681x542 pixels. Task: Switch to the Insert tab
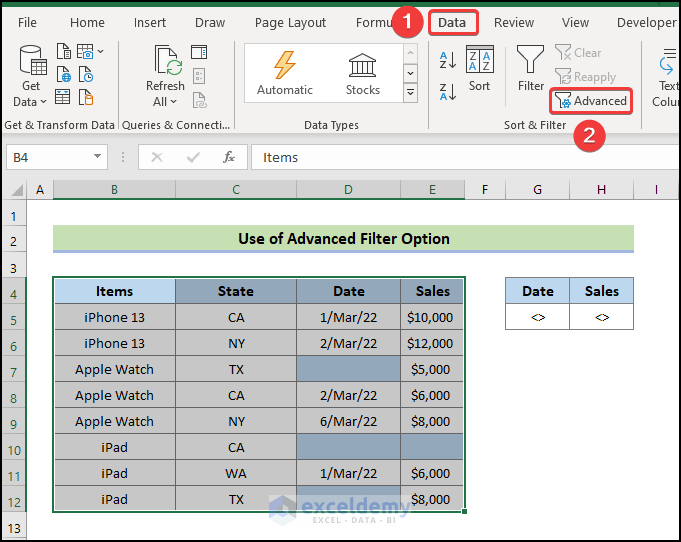150,23
